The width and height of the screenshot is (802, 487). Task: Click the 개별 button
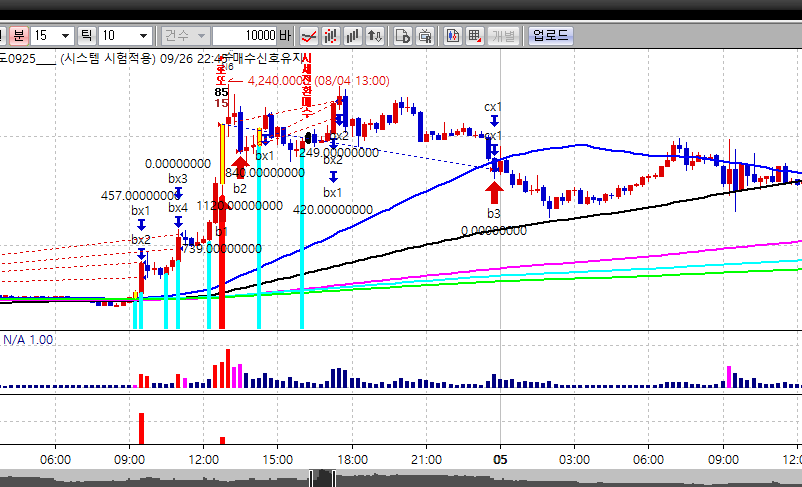504,35
